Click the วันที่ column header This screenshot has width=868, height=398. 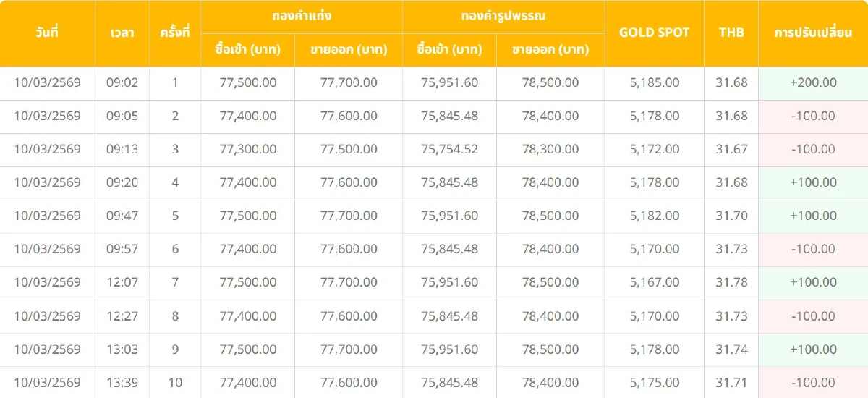click(47, 33)
